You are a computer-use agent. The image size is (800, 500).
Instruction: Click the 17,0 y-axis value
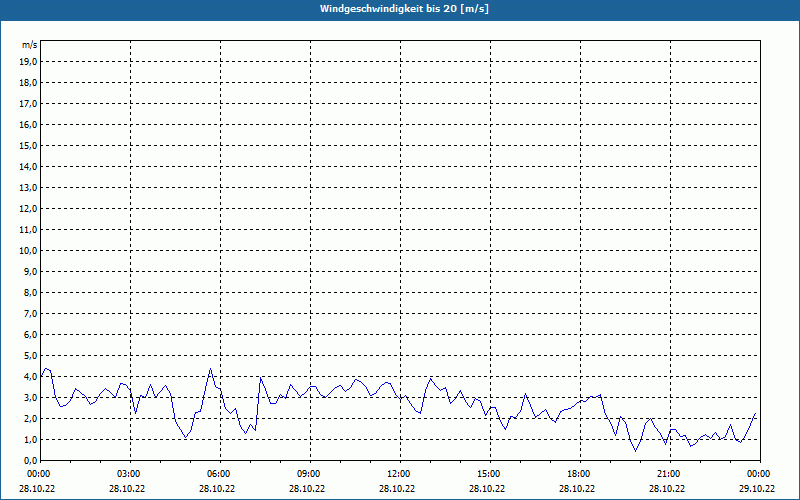point(28,104)
